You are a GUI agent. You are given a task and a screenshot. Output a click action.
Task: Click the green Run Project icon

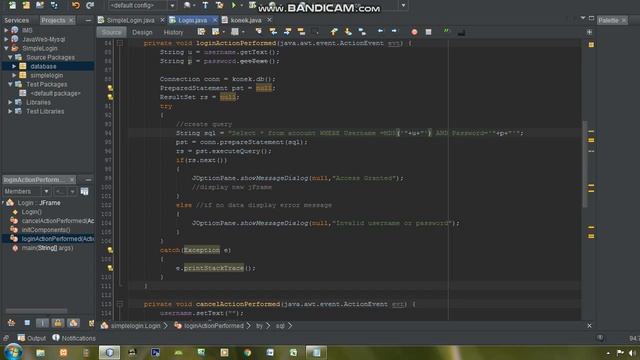[x=234, y=5]
